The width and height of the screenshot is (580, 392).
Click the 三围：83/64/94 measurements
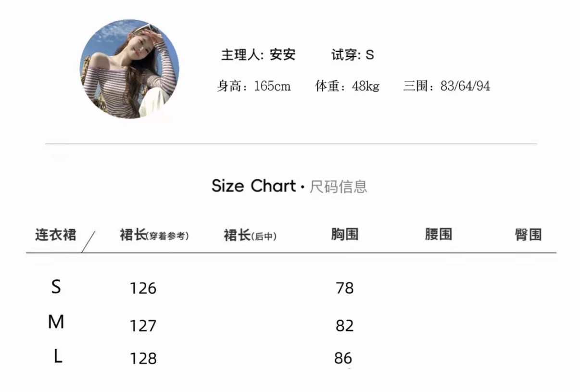[446, 87]
